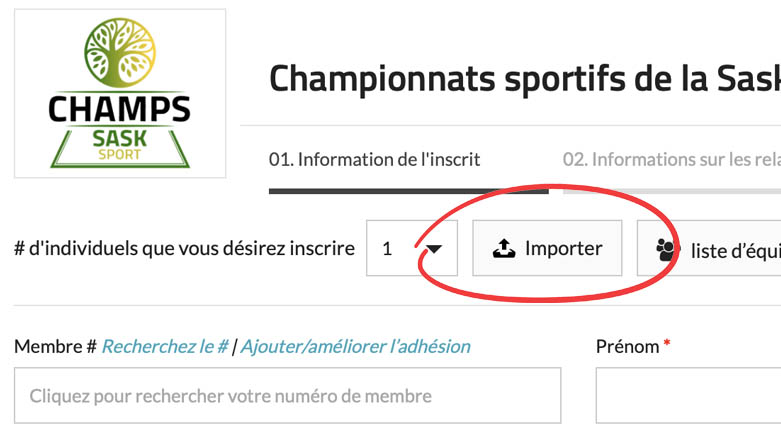Viewport: 781px width, 443px height.
Task: Expand the number of individuals dropdown arrow
Action: [x=434, y=249]
